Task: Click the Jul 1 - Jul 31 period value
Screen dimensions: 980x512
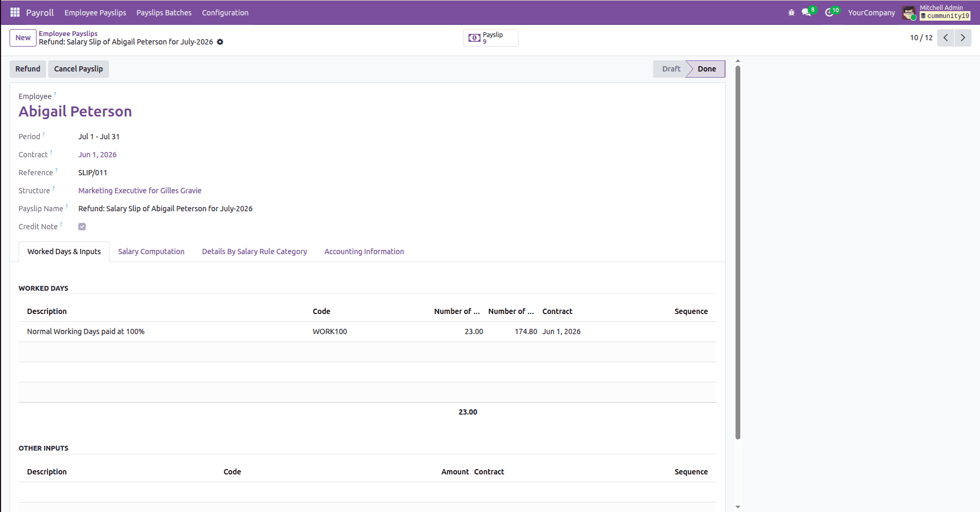Action: pyautogui.click(x=99, y=137)
